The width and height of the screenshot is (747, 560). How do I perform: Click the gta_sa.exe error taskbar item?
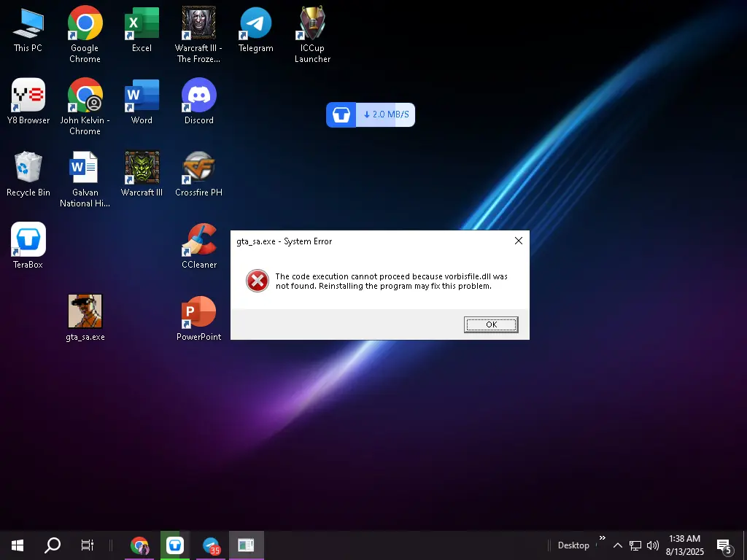coord(247,545)
